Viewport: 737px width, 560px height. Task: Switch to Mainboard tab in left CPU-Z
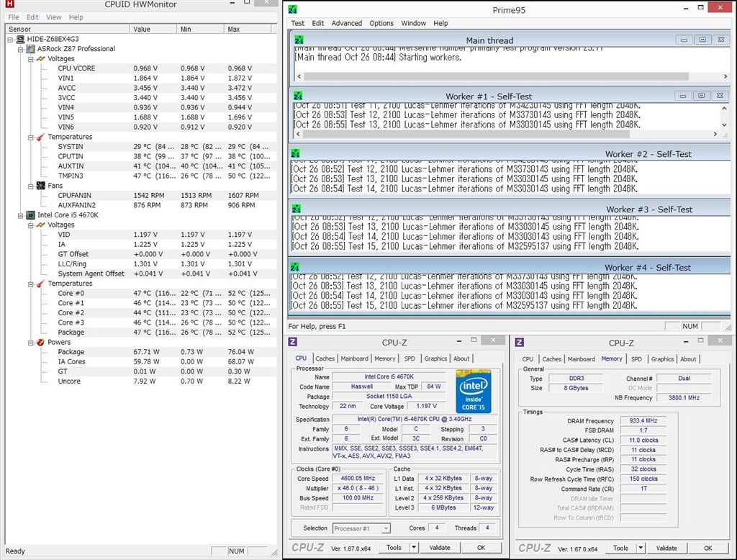coord(354,358)
